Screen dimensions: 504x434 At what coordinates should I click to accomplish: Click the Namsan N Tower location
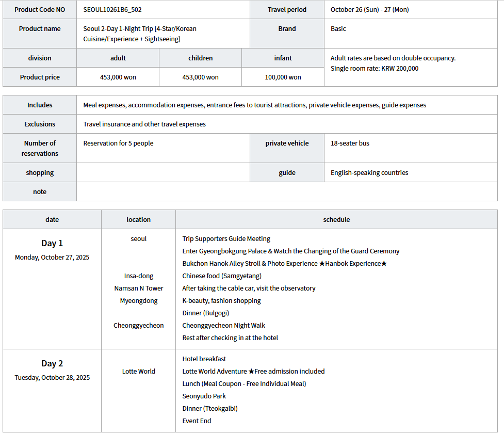pos(139,288)
